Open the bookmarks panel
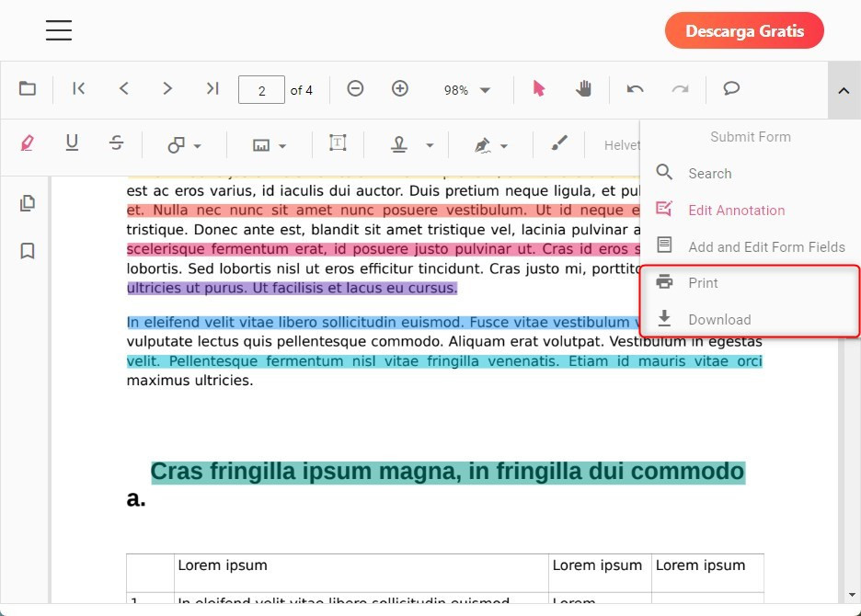Viewport: 861px width, 616px height. (x=28, y=251)
